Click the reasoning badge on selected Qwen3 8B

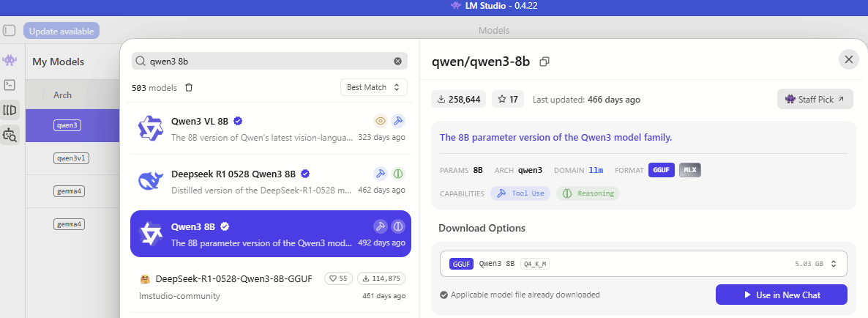[x=398, y=226]
